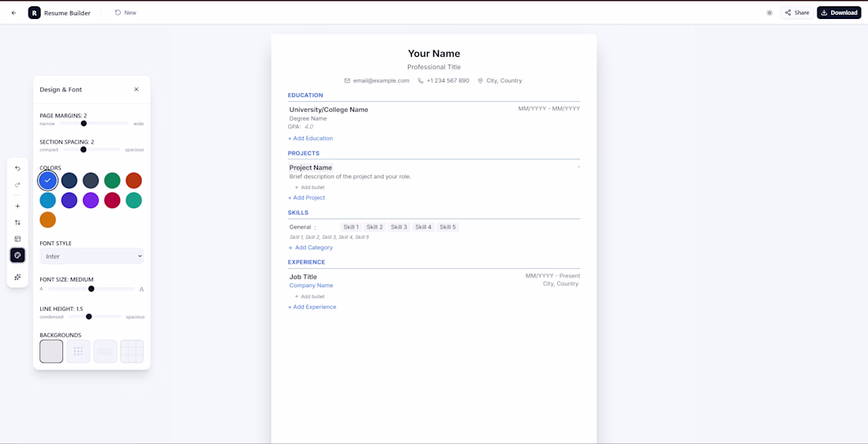Click the reorder sections arrows icon
Screen dimensions: 868x444
point(17,222)
